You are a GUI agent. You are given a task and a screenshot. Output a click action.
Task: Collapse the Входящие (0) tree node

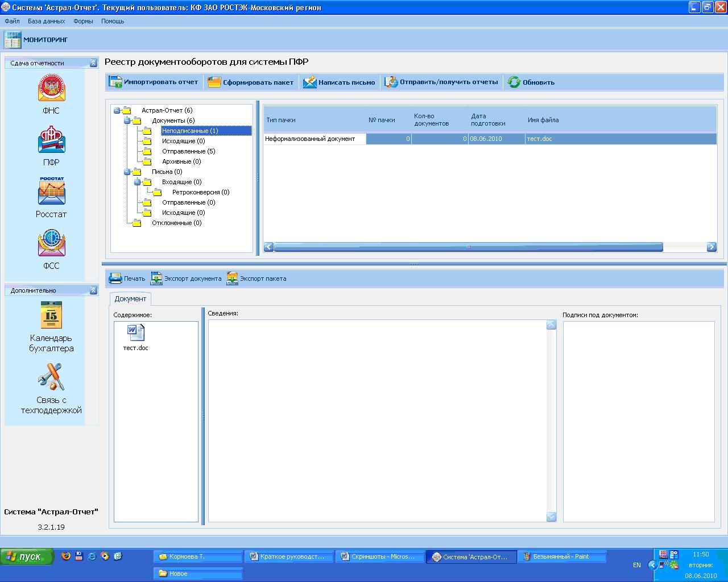pyautogui.click(x=137, y=182)
